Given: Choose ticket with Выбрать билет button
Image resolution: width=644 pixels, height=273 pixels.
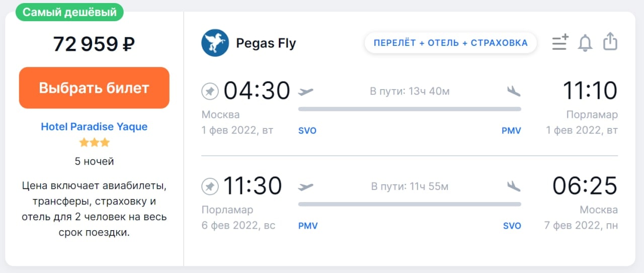Looking at the screenshot, I should 94,88.
